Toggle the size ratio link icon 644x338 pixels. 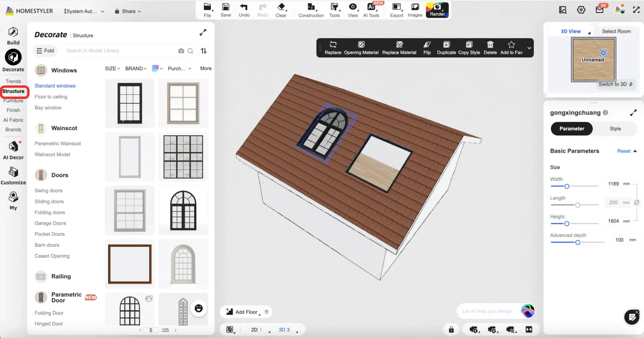pos(636,202)
